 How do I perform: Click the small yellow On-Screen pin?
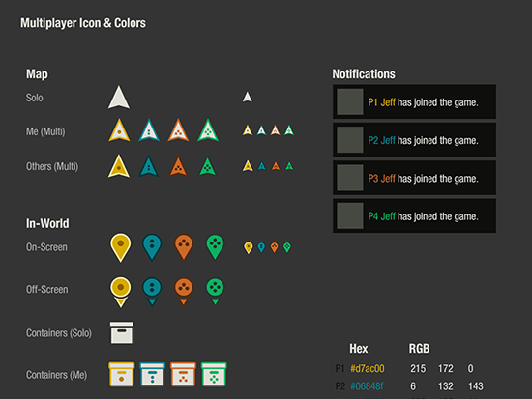249,248
